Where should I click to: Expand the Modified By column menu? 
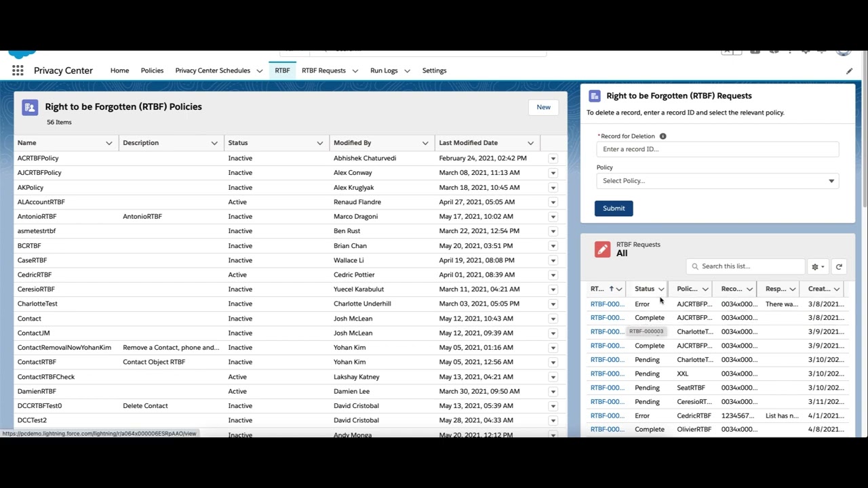point(425,143)
